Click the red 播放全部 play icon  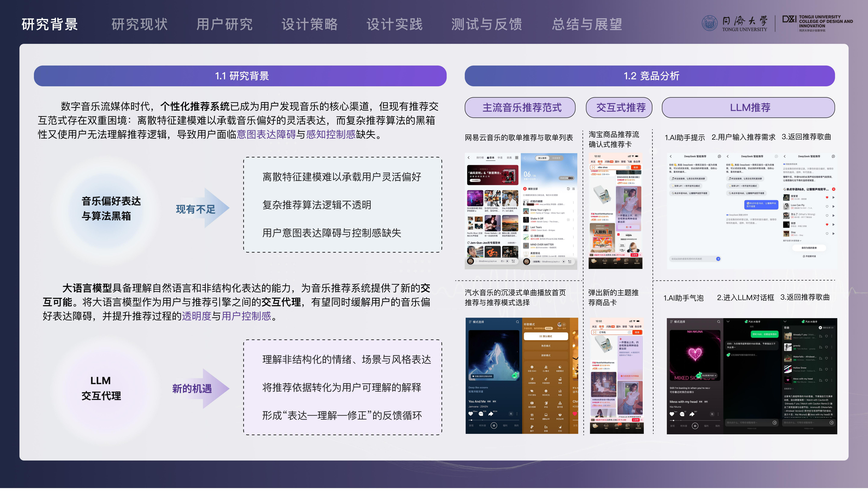pyautogui.click(x=525, y=189)
